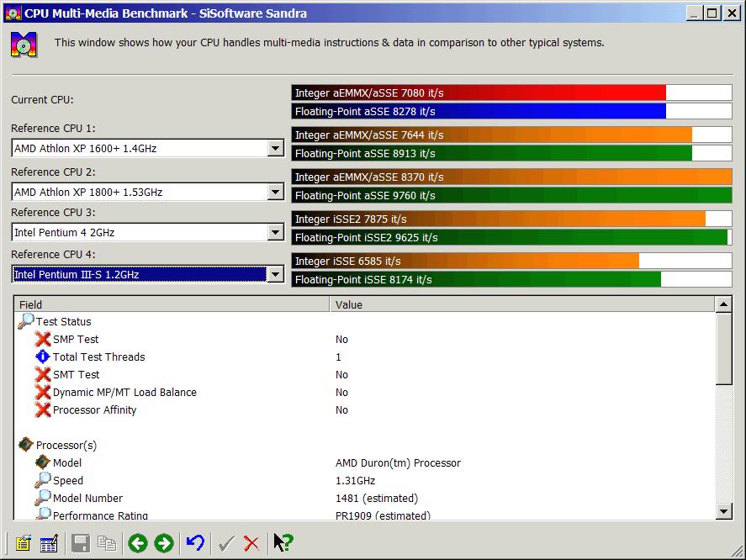Viewport: 746px width, 560px height.
Task: Click the What's This help cursor icon
Action: tap(283, 543)
